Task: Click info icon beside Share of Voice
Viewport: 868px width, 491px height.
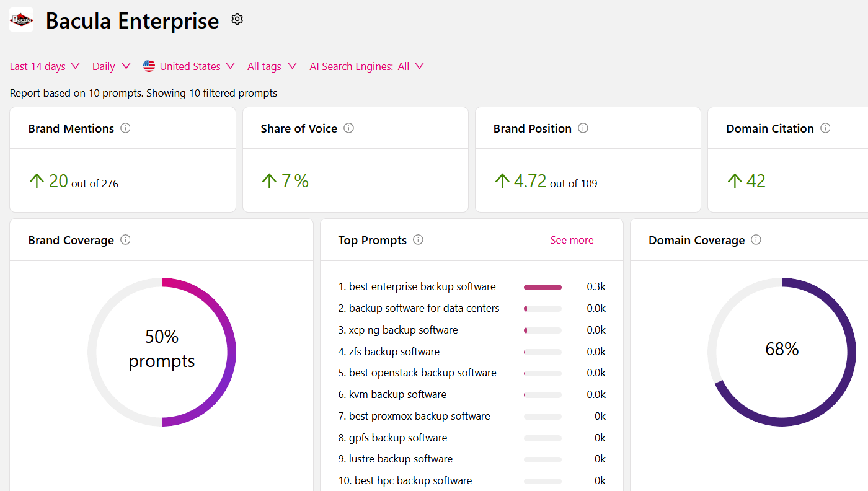Action: click(348, 128)
